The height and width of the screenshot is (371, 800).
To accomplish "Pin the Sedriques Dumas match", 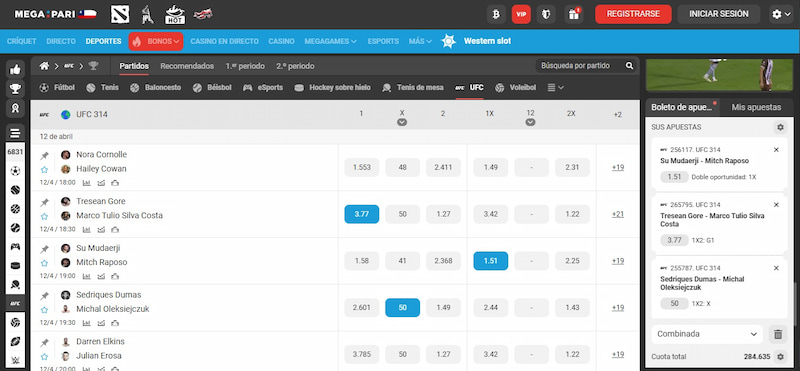I will (44, 296).
